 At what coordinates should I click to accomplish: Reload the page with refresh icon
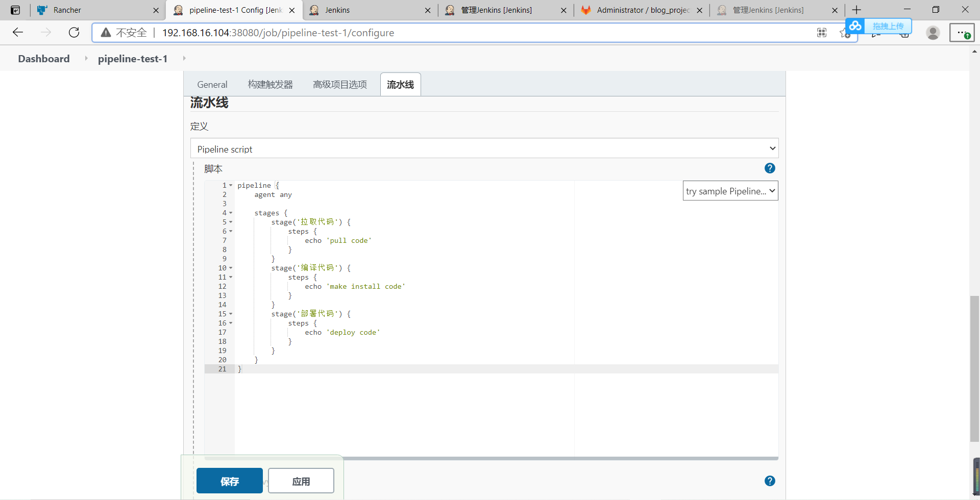click(x=74, y=33)
